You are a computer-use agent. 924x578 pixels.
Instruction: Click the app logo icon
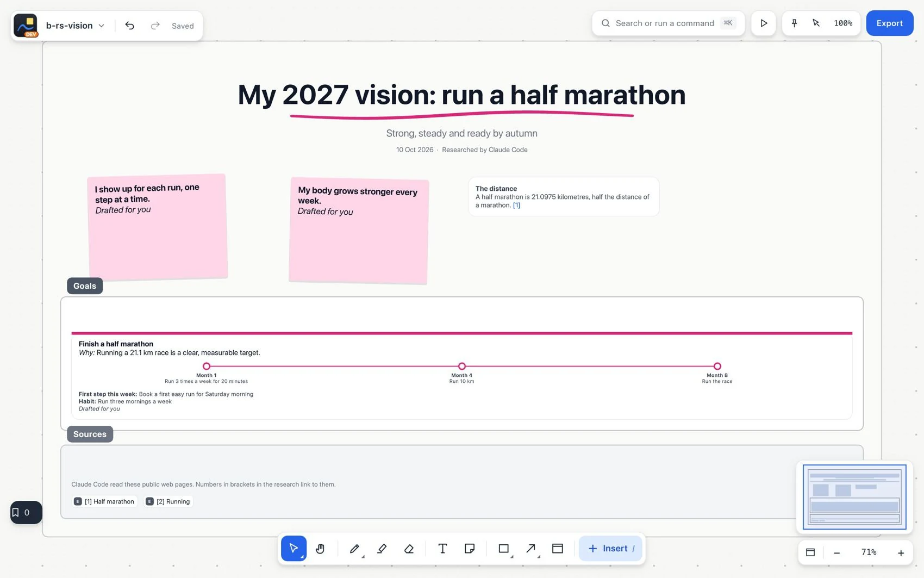coord(26,26)
